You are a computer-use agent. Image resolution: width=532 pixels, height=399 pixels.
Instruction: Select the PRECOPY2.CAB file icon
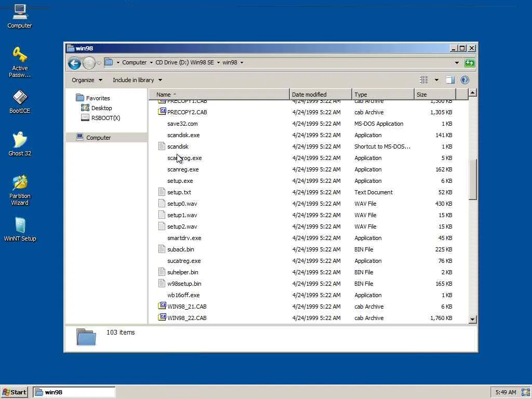(x=162, y=112)
